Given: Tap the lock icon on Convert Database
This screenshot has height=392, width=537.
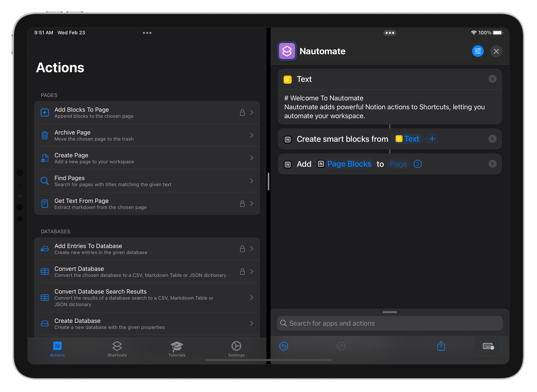Looking at the screenshot, I should click(242, 271).
